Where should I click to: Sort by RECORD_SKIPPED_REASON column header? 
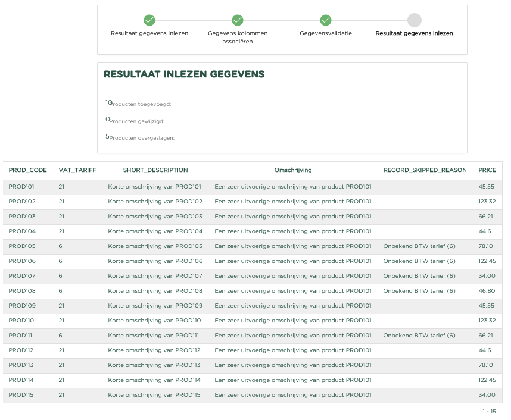425,170
